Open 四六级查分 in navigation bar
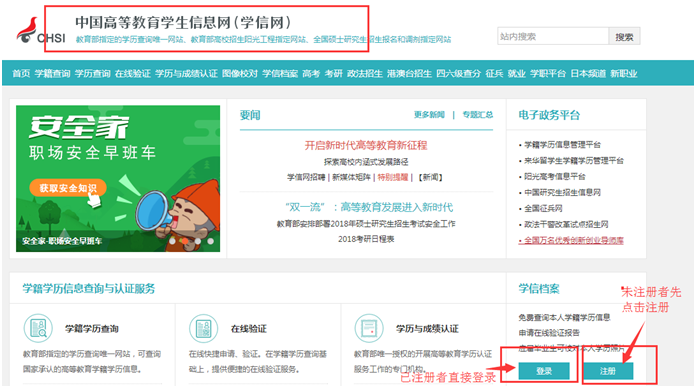 (459, 73)
